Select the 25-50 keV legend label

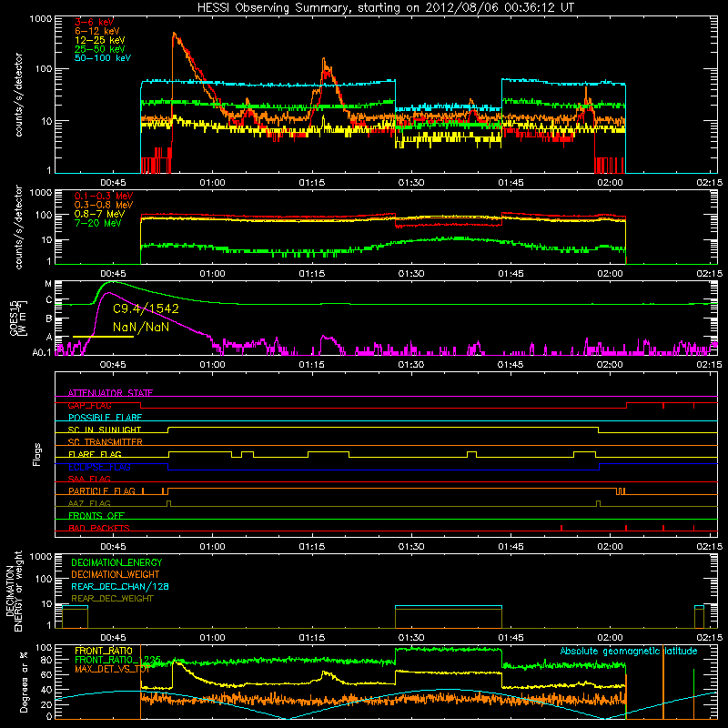(x=99, y=49)
